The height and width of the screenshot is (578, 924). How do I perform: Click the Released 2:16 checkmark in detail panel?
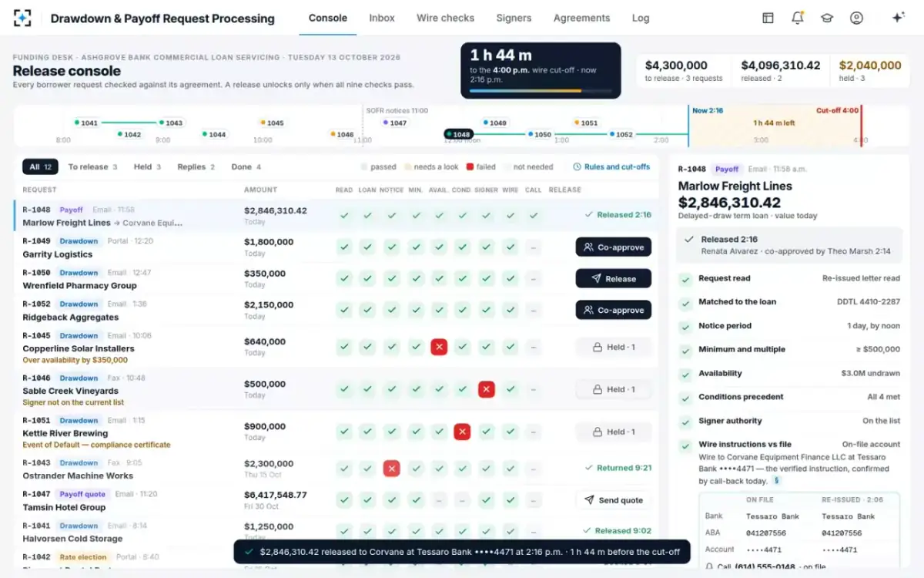[x=689, y=240]
